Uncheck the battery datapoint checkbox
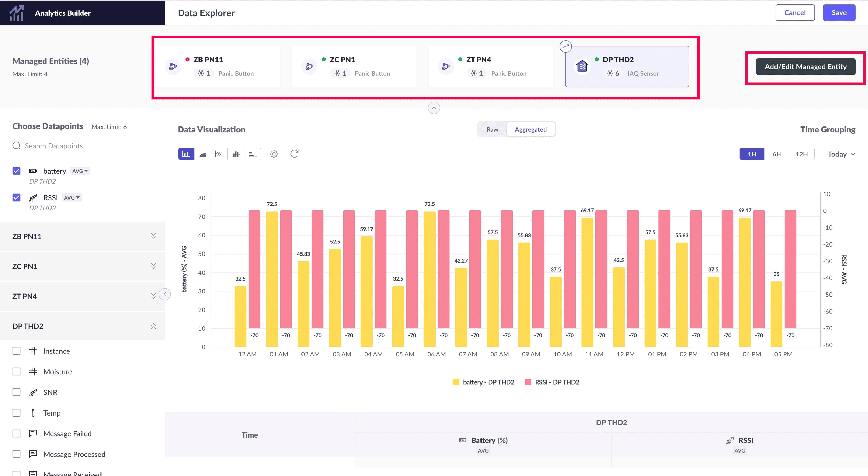Screen dimensions: 868x476 pos(17,171)
